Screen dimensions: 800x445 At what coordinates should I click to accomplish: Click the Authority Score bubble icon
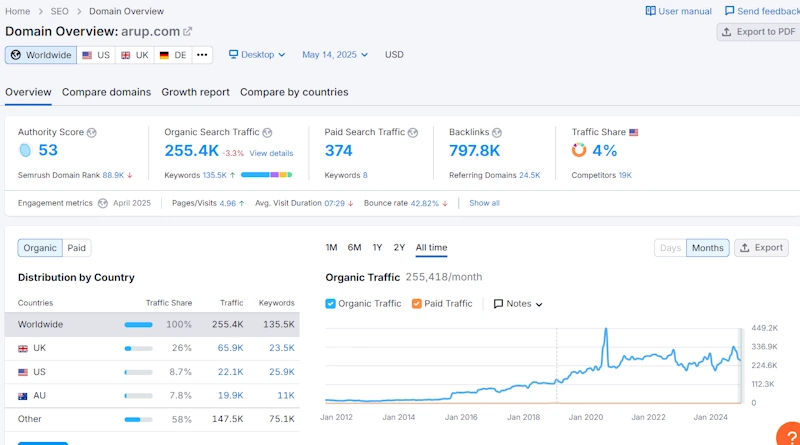click(x=24, y=150)
